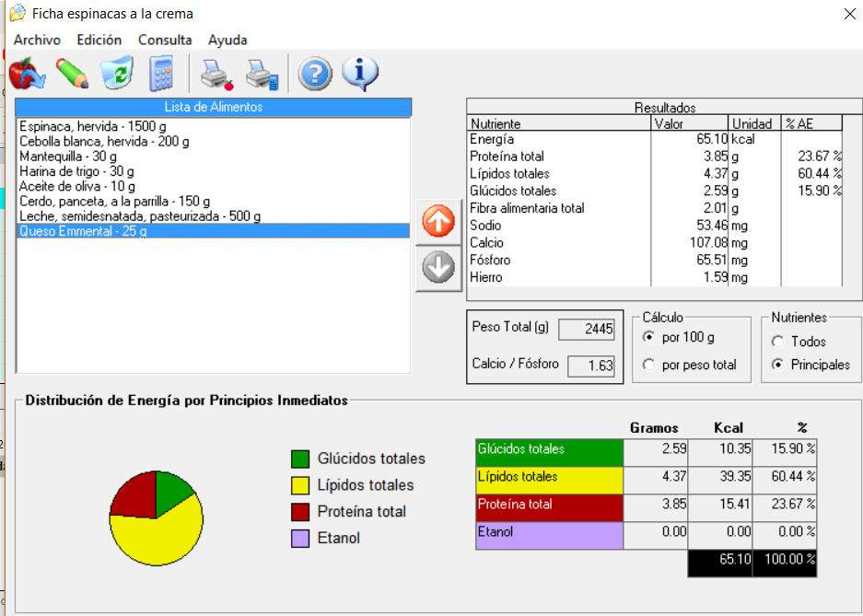This screenshot has height=616, width=863.
Task: Click the printer with calculator icon
Action: click(x=262, y=73)
